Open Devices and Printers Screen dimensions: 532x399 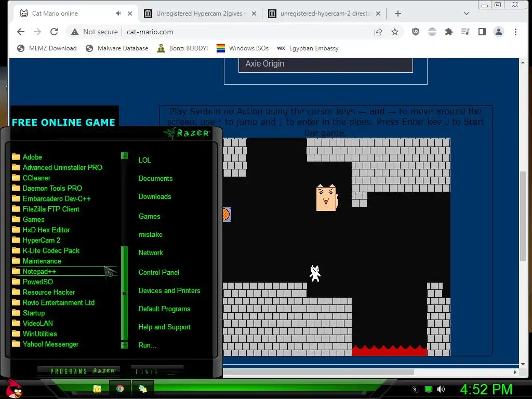(x=169, y=291)
